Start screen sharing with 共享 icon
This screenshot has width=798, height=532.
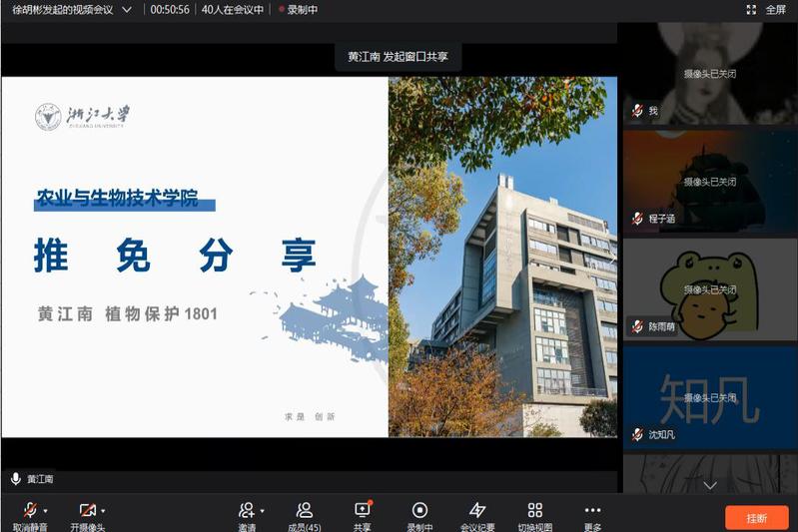point(363,510)
